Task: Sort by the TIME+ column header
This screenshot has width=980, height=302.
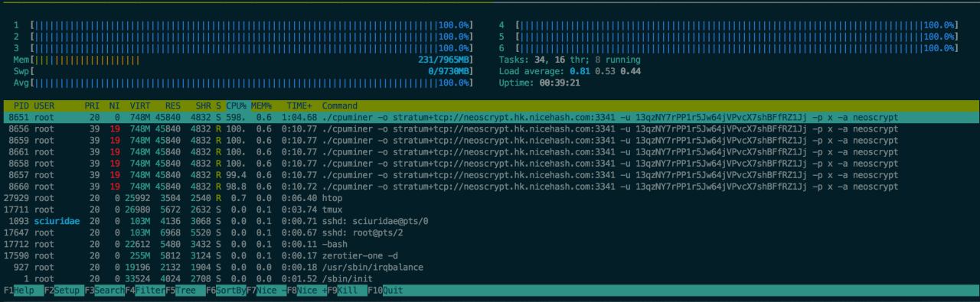Action: pyautogui.click(x=300, y=106)
